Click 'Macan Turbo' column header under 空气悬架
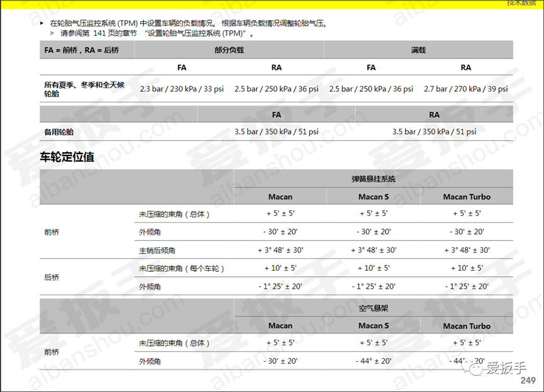The height and width of the screenshot is (392, 544). 467,326
